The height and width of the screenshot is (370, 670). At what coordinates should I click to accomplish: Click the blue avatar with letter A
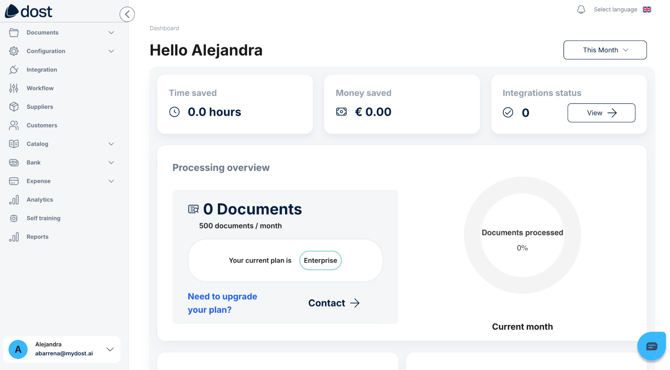[x=18, y=349]
